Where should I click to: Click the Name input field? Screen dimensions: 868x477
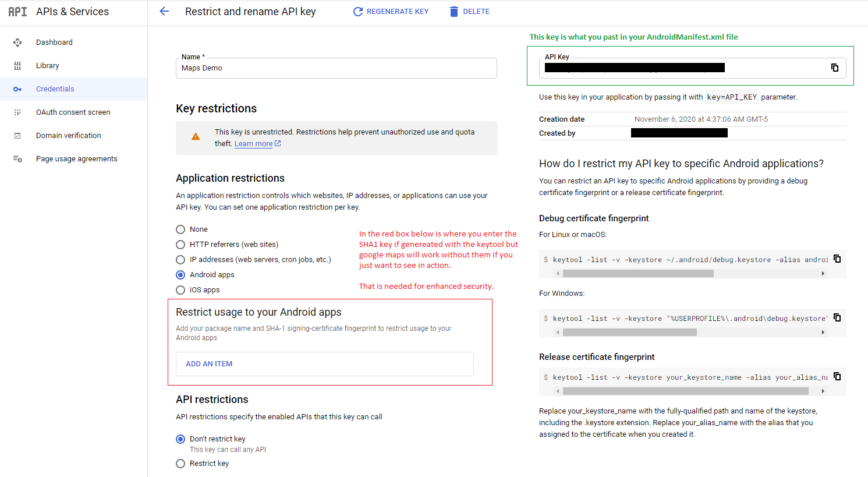click(336, 68)
